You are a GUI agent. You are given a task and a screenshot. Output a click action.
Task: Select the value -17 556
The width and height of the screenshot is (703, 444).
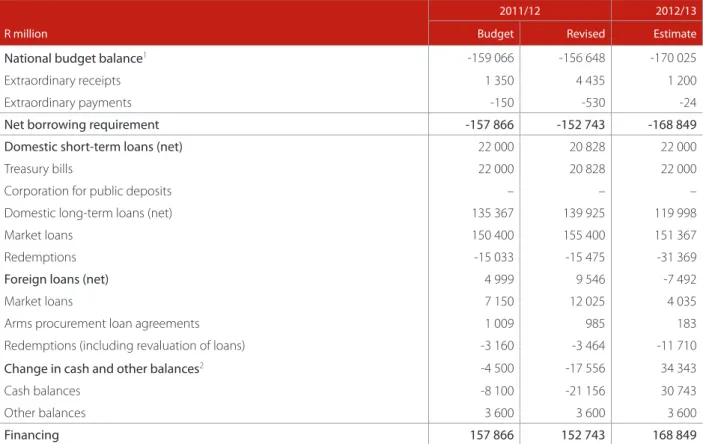click(x=585, y=368)
